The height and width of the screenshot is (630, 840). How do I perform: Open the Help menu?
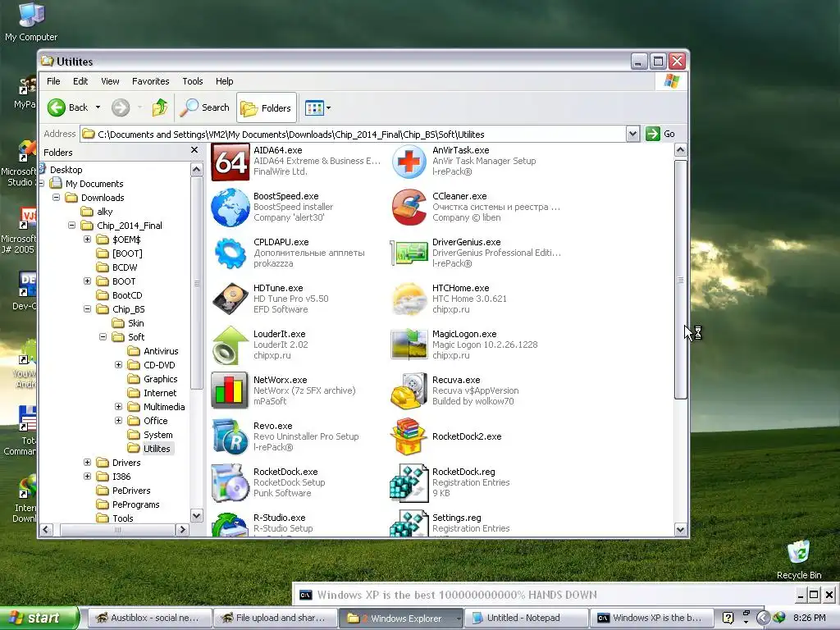pos(225,81)
